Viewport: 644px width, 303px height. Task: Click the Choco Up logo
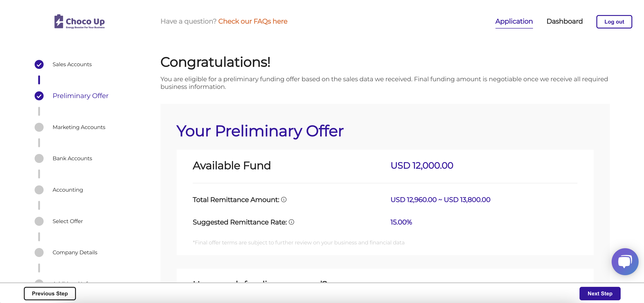pos(80,22)
